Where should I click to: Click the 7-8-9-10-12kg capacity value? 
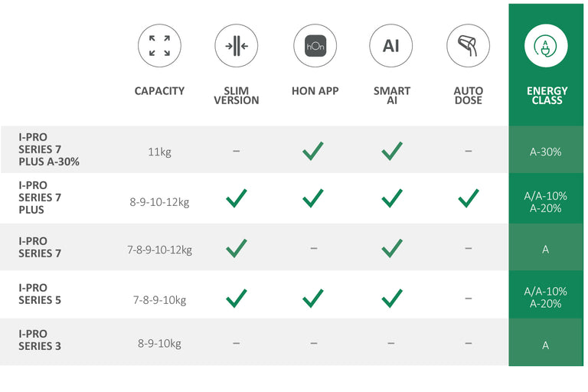159,250
